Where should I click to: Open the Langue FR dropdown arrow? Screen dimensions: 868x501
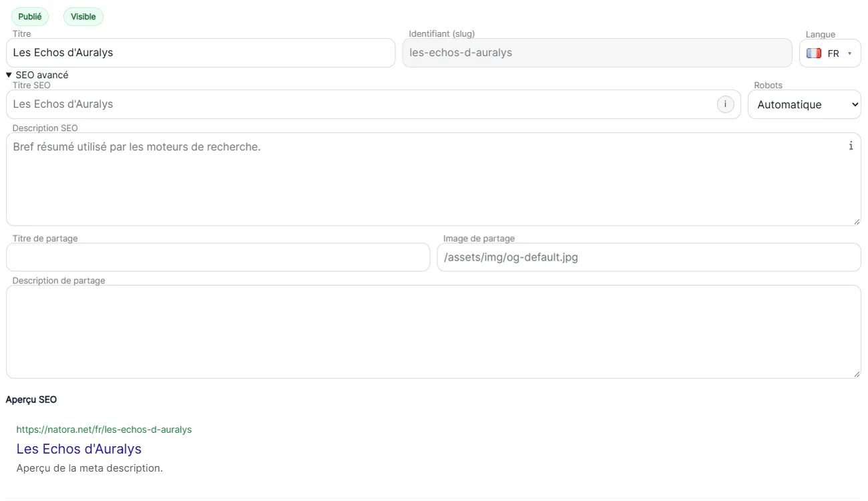849,53
